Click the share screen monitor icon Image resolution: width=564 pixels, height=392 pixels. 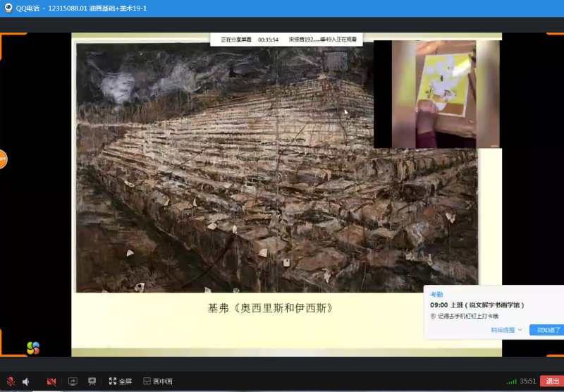point(73,381)
